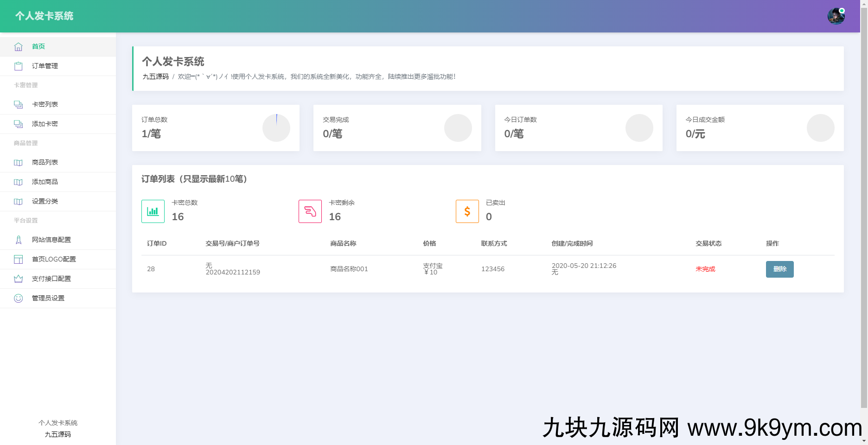Click the crown icon beside 支付接口配置
This screenshot has width=868, height=445.
click(19, 279)
